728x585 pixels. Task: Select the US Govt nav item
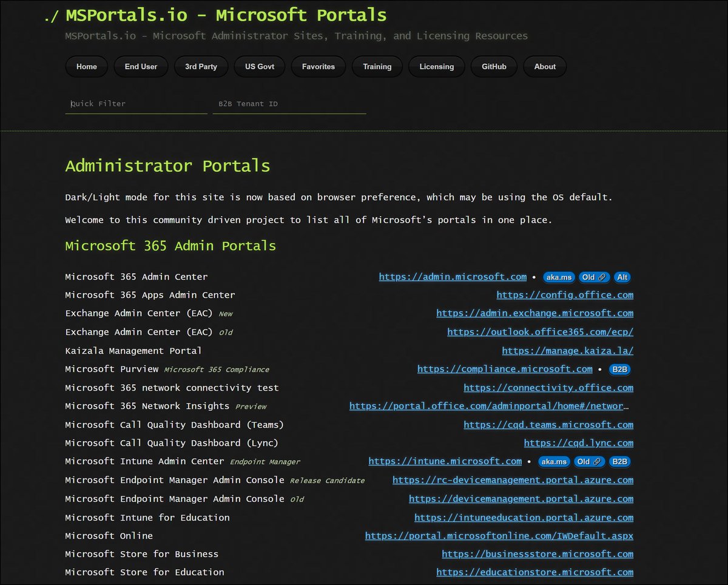pos(260,67)
